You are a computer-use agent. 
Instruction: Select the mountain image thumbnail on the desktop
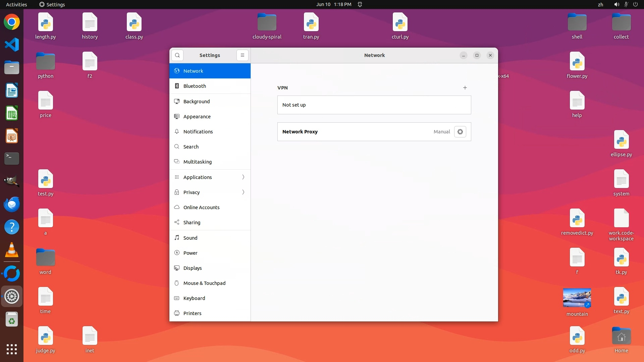(577, 298)
